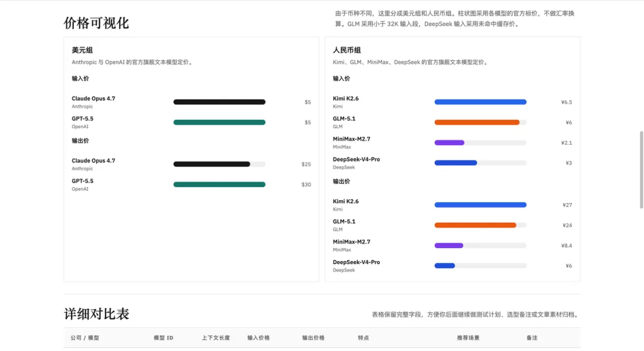
Task: Click the 公司 / 模型 column header
Action: coord(85,338)
